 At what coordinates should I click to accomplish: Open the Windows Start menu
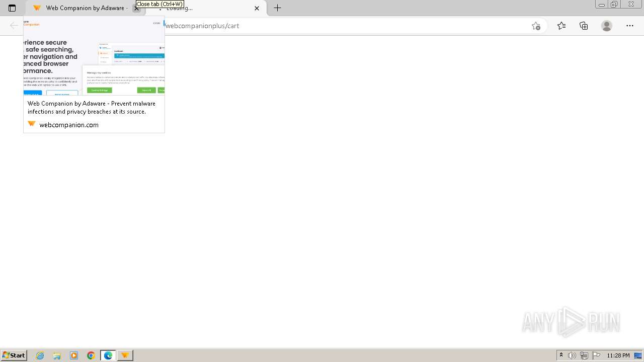[x=14, y=355]
